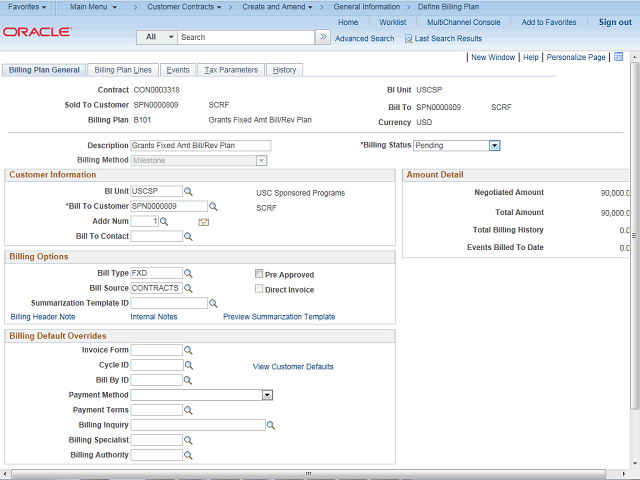Click lookup icon for Bill Source field
Screen dimensions: 640x480
[x=188, y=288]
